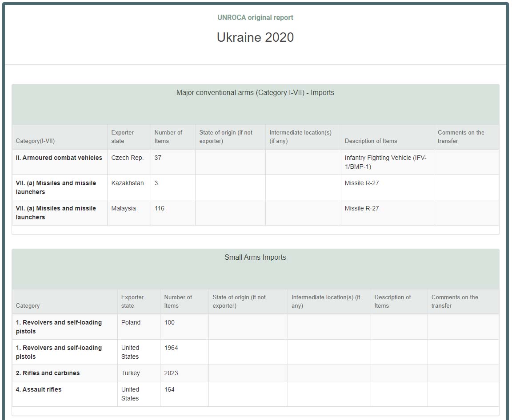This screenshot has width=512, height=420.
Task: Click the Assault rifles category cell
Action: 39,390
